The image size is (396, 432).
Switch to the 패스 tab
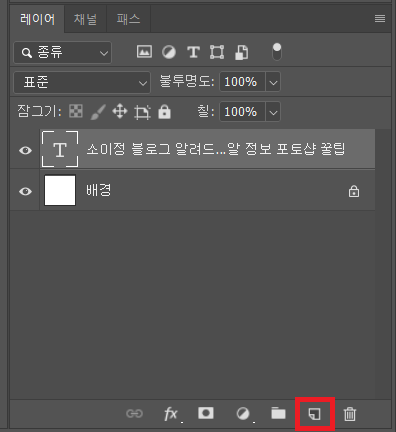128,19
